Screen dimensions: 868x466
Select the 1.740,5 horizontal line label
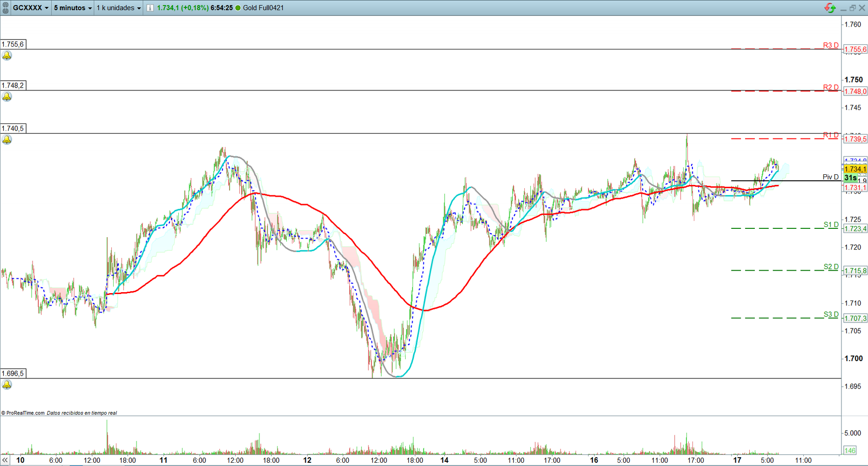[x=13, y=128]
